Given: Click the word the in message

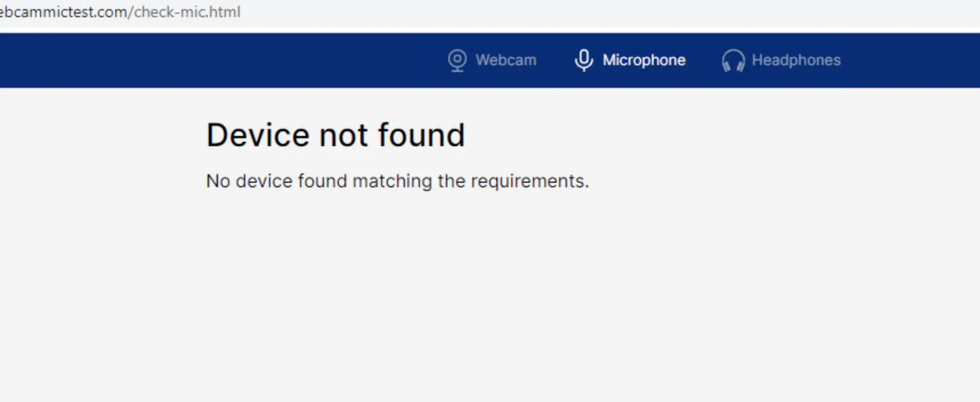Looking at the screenshot, I should tap(451, 181).
